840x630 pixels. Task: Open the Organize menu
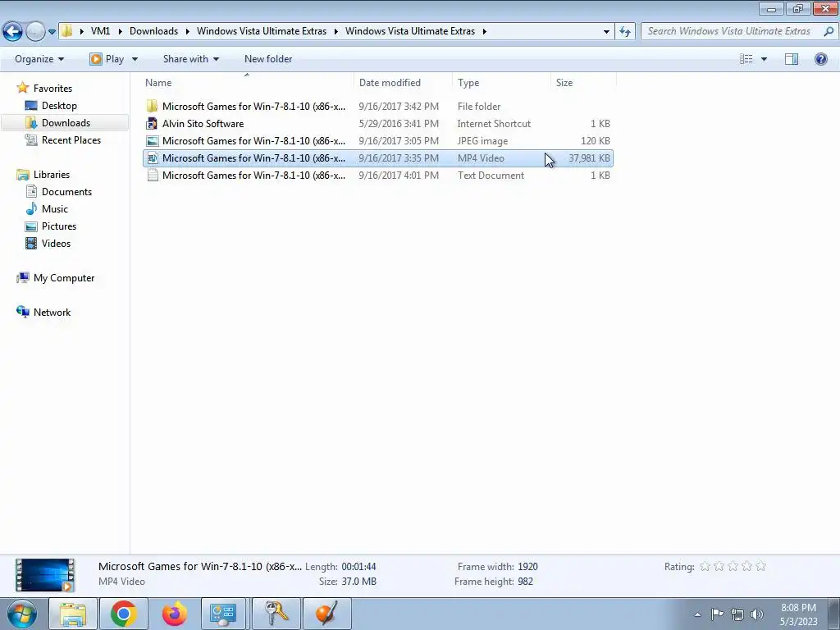(39, 59)
